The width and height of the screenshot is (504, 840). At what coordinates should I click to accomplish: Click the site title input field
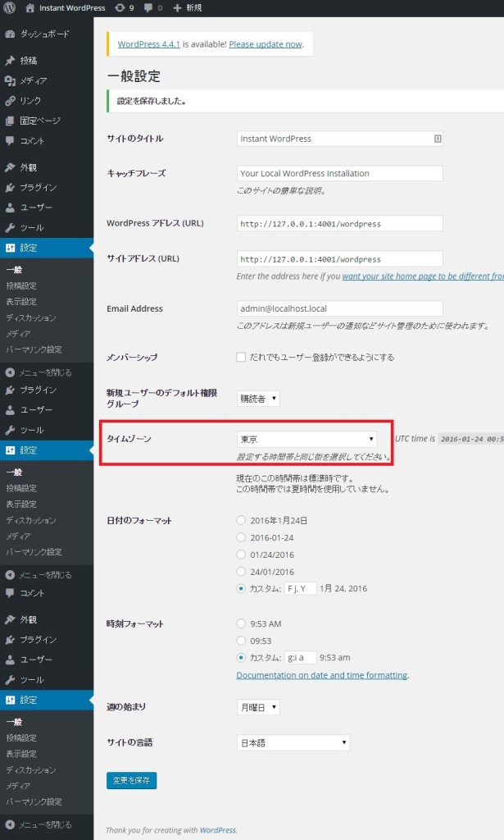[x=340, y=139]
